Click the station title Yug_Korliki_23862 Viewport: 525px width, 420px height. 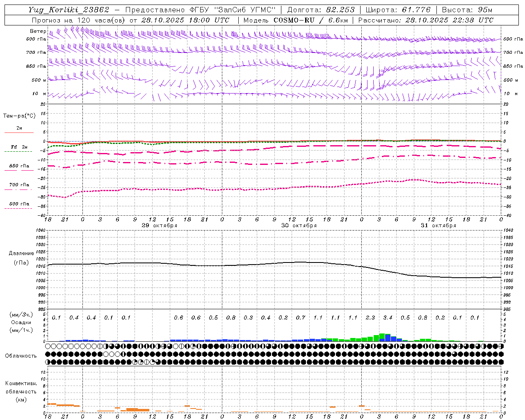coord(69,9)
